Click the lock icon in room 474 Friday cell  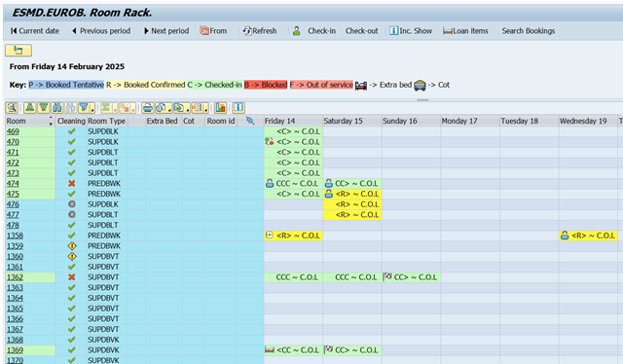(270, 183)
